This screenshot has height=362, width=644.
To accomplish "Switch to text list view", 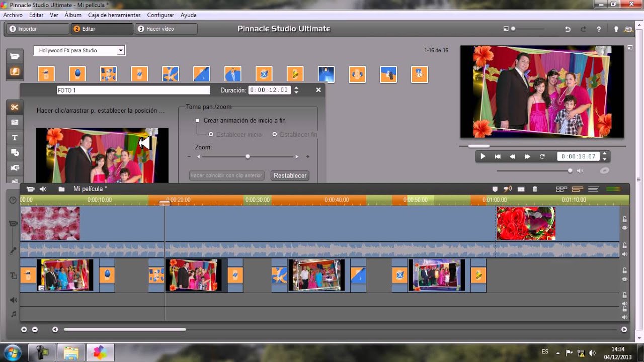I will pos(594,189).
